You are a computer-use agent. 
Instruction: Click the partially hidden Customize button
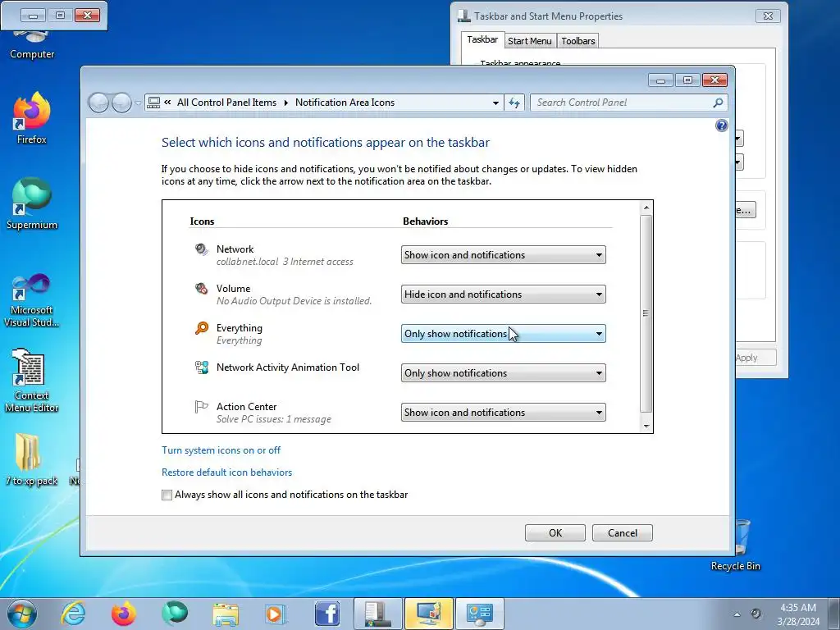pyautogui.click(x=745, y=209)
